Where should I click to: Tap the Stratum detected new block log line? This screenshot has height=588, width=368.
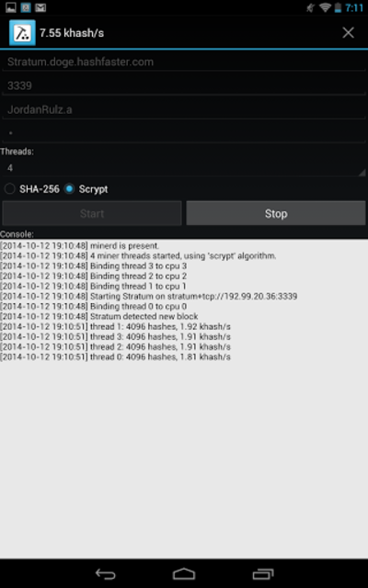click(x=99, y=316)
